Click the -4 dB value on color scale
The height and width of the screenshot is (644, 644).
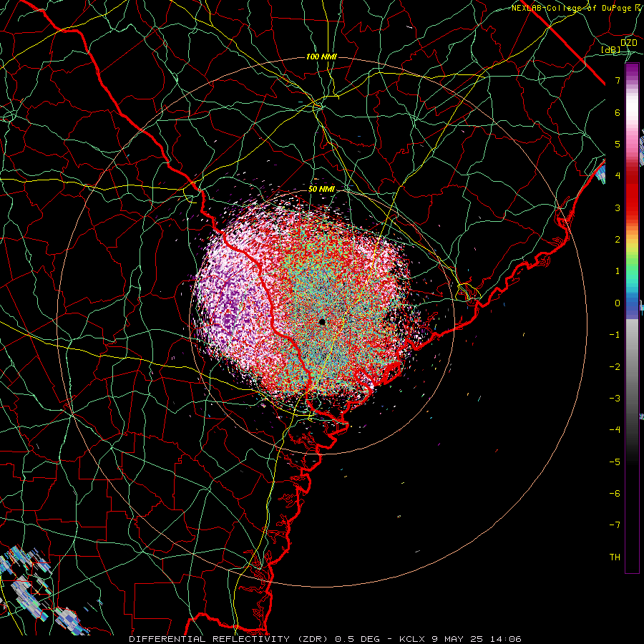click(x=615, y=430)
